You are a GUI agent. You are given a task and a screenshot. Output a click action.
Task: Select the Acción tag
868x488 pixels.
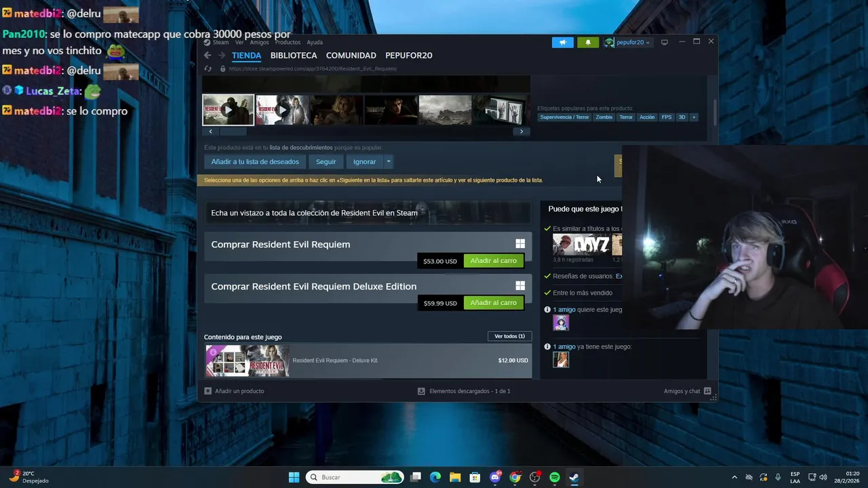click(x=647, y=117)
